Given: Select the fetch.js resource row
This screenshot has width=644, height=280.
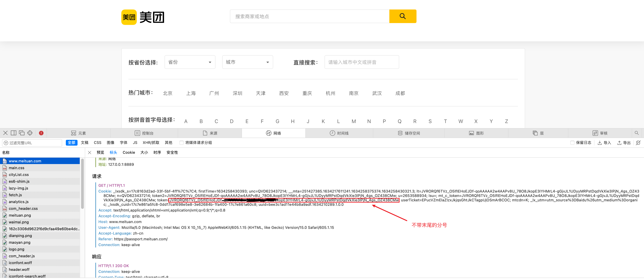Looking at the screenshot, I should coord(40,195).
